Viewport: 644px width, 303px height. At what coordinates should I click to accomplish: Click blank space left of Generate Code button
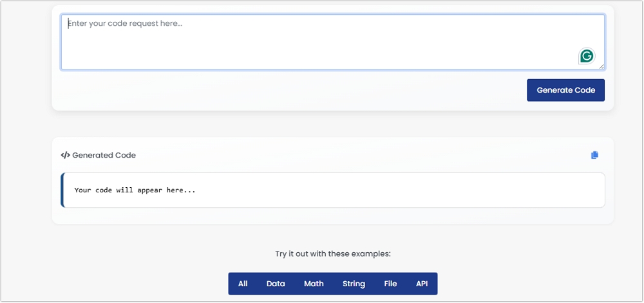pyautogui.click(x=290, y=90)
